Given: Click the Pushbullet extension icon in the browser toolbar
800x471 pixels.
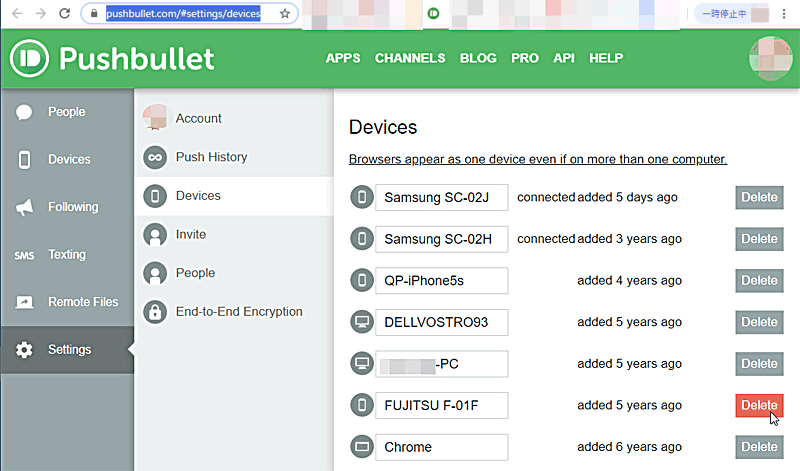Looking at the screenshot, I should (433, 13).
